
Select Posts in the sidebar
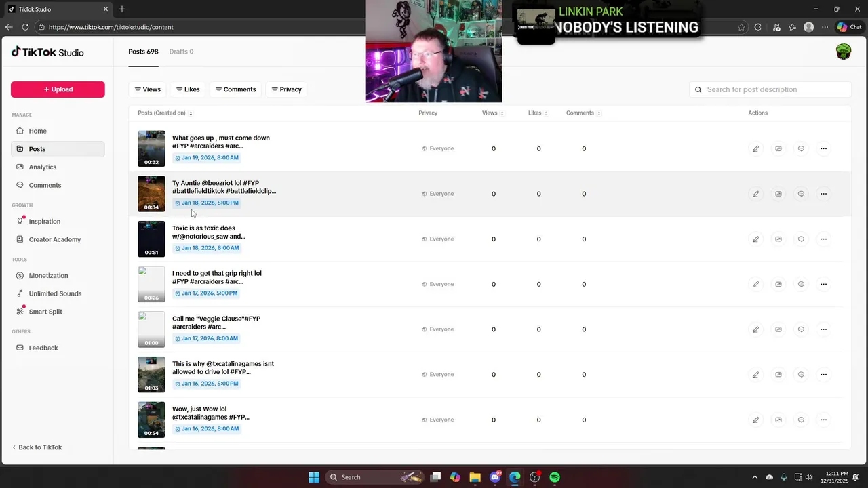pos(58,149)
